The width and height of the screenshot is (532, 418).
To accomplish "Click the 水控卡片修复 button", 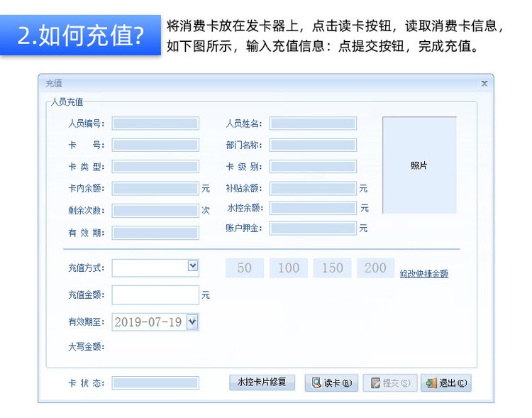I will point(262,383).
